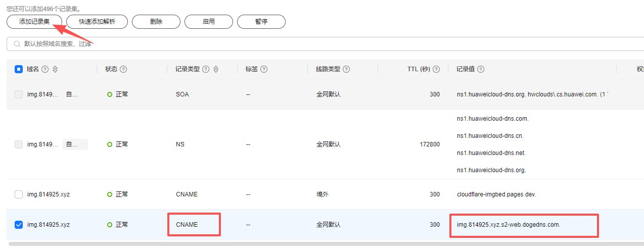
Task: Toggle the select-all checkbox in table header
Action: pos(19,70)
